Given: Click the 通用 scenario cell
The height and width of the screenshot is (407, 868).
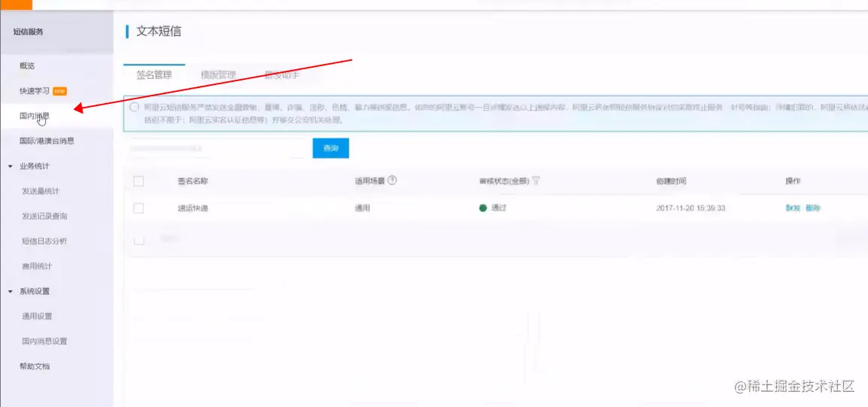Looking at the screenshot, I should [362, 208].
